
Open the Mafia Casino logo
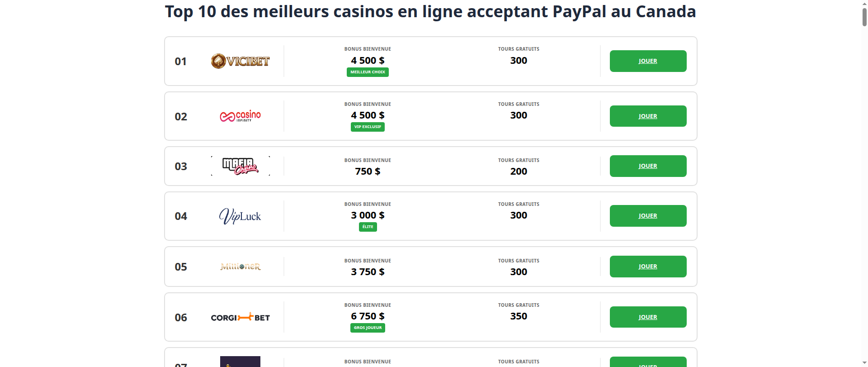(240, 166)
